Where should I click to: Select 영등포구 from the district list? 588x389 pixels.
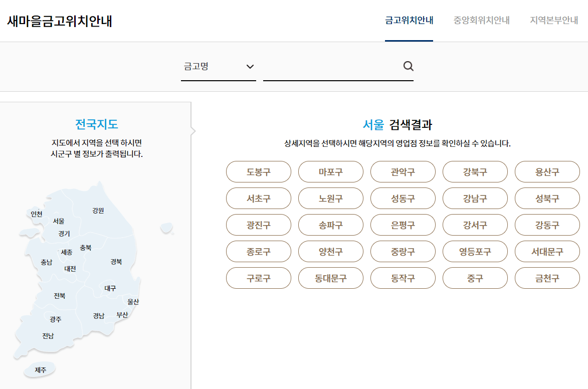pos(475,251)
